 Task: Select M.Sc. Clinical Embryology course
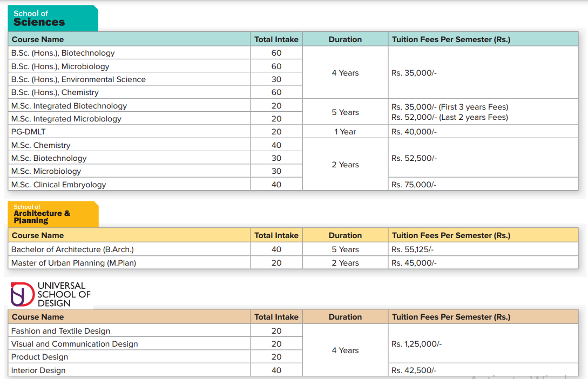click(x=59, y=185)
